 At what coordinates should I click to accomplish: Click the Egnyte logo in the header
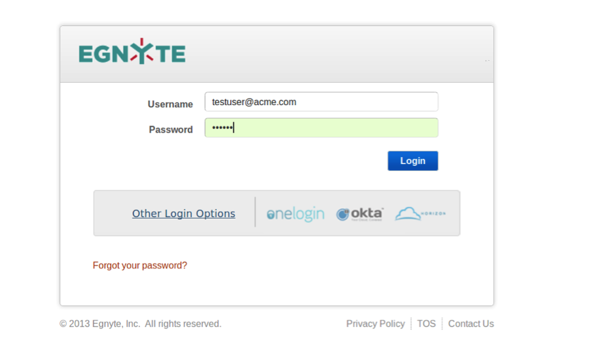(x=132, y=53)
